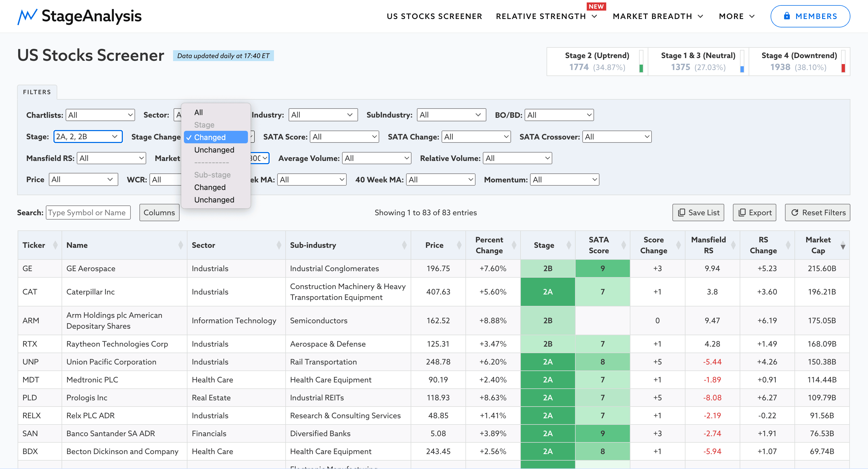Screen dimensions: 868x469
Task: Open US Stocks Screener nav link
Action: tap(434, 16)
